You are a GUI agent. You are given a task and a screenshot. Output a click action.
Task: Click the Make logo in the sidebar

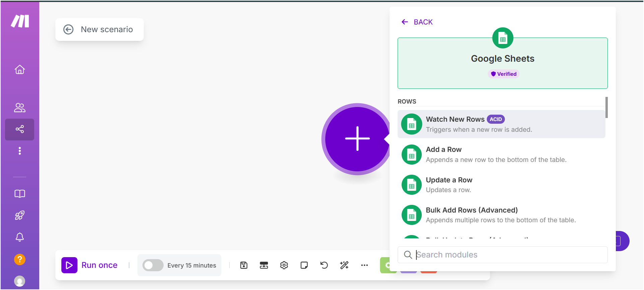(20, 21)
